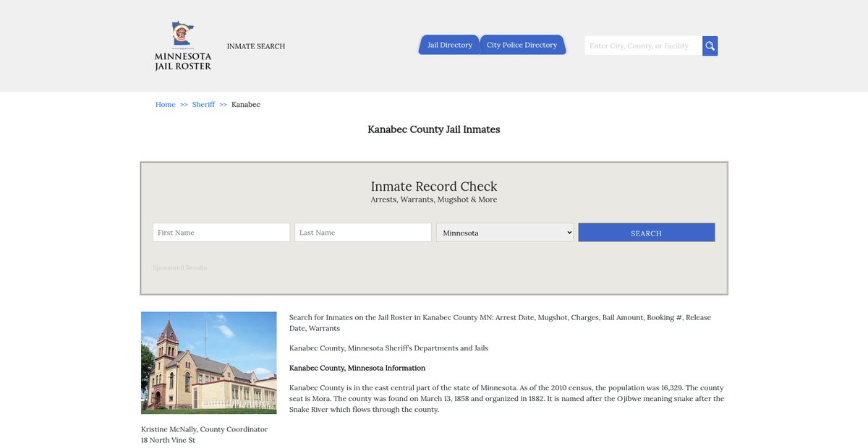868x448 pixels.
Task: Open the Sheriff breadcrumb link
Action: coord(203,105)
